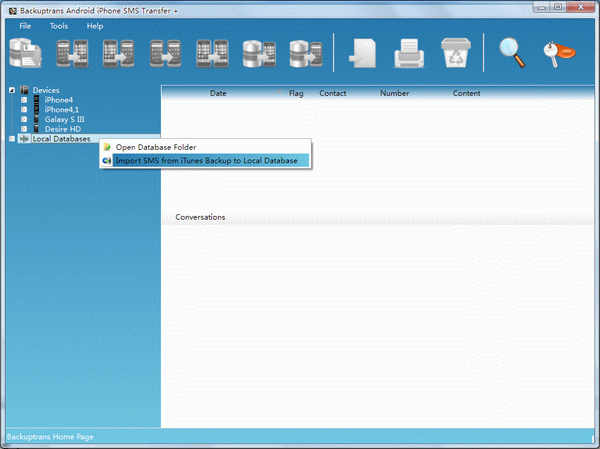Click the Backup SMS to database toolbar icon
Viewport: 600px width, 449px height.
tap(25, 53)
